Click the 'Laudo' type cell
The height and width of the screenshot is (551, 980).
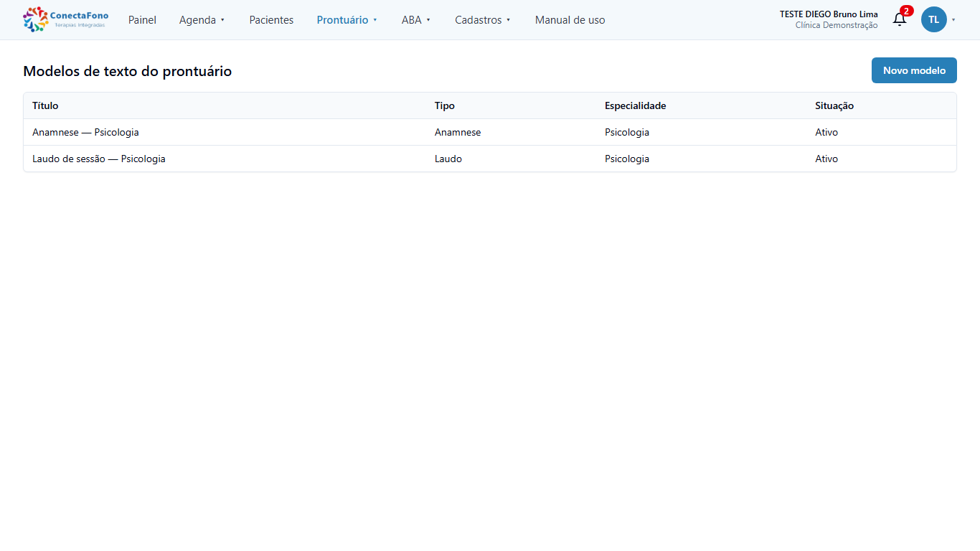pyautogui.click(x=448, y=159)
